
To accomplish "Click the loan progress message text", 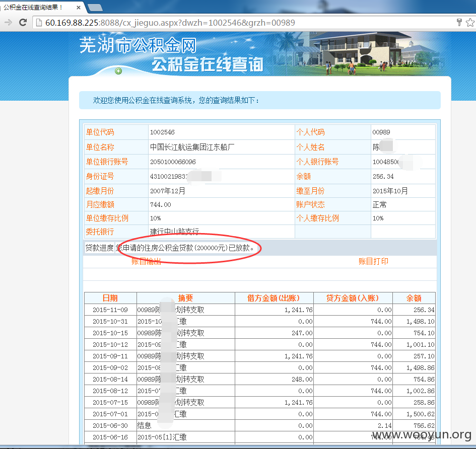I will click(185, 248).
